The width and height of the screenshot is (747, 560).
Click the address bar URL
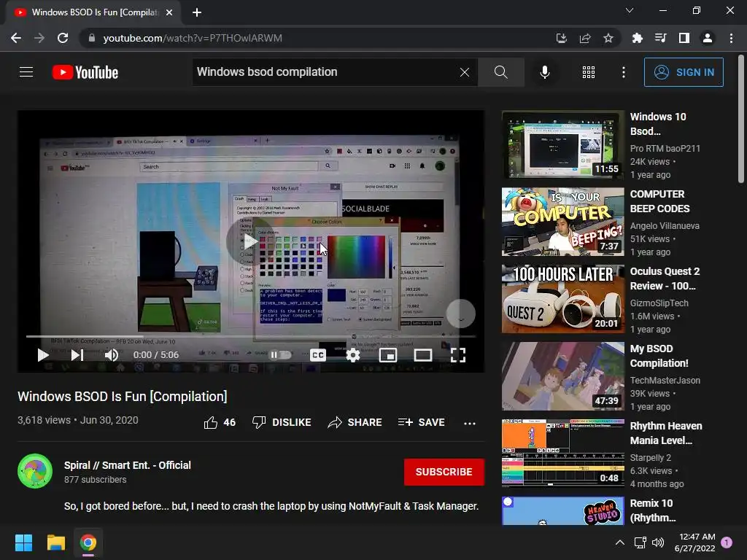[193, 38]
